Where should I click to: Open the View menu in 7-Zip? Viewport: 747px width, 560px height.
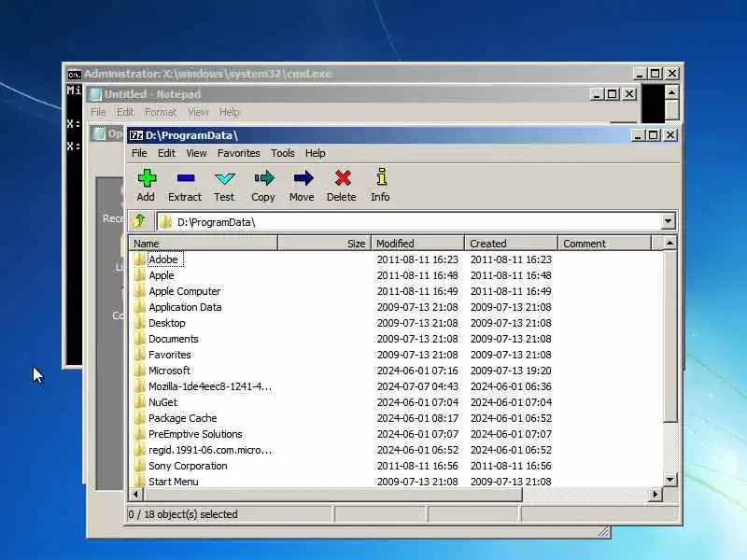pyautogui.click(x=196, y=153)
